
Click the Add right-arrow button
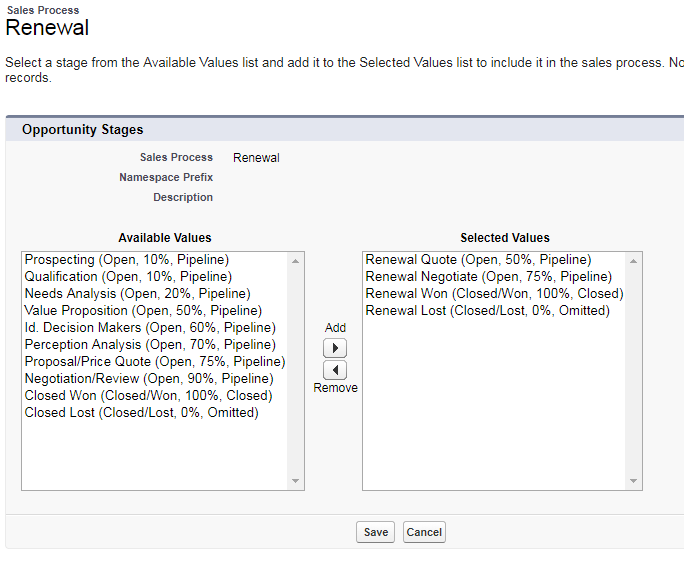[335, 348]
